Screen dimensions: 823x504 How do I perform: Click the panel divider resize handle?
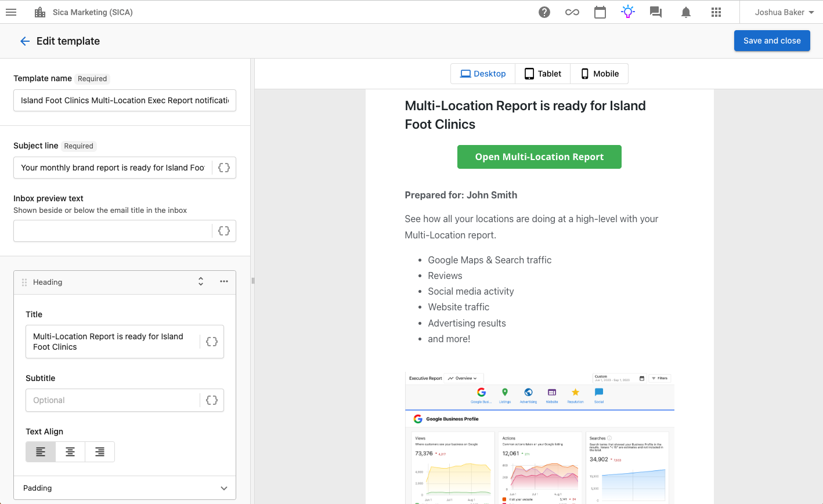[252, 281]
